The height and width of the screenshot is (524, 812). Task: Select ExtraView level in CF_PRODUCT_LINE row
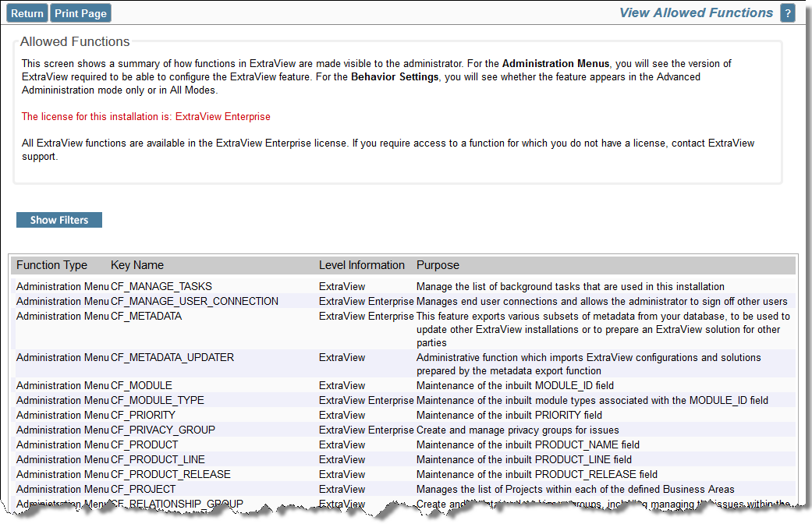coord(342,459)
